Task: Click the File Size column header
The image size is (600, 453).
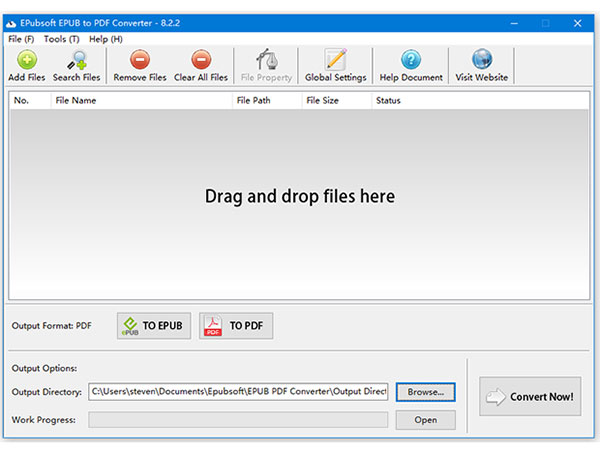Action: pyautogui.click(x=337, y=101)
